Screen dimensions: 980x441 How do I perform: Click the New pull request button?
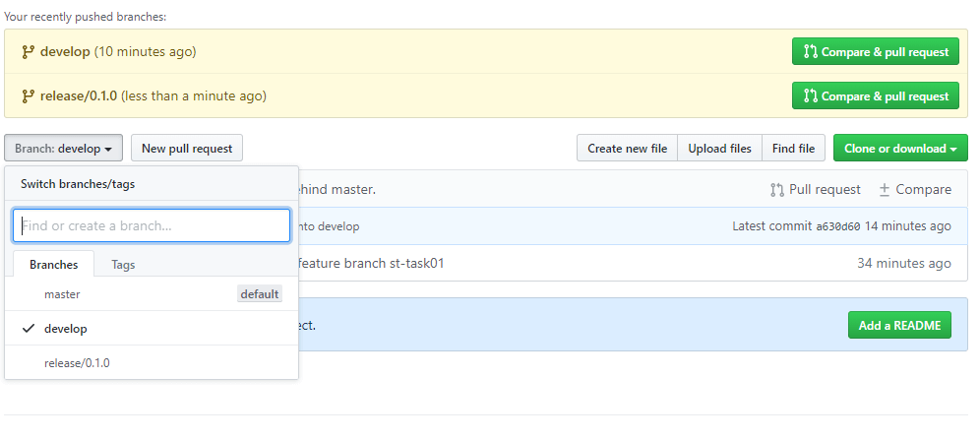(x=187, y=149)
